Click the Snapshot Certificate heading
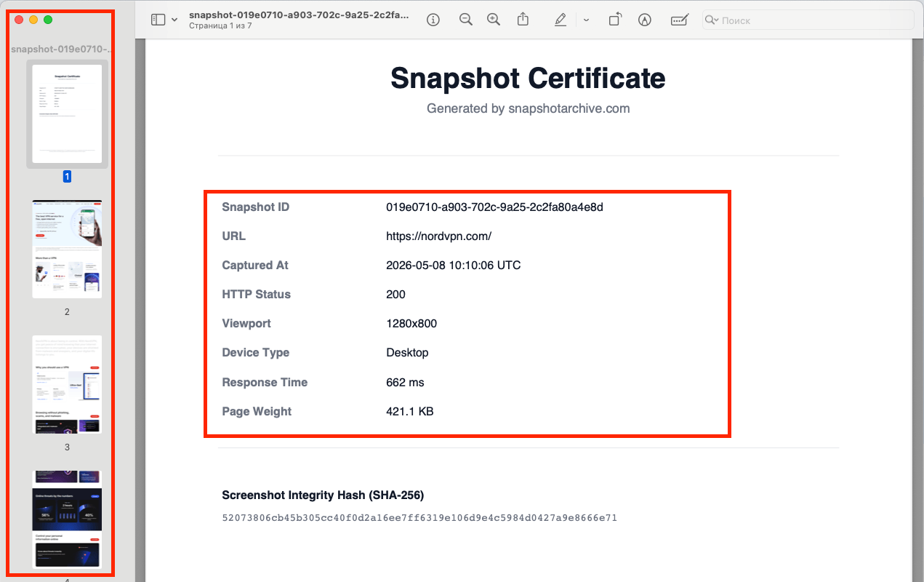 (x=528, y=78)
